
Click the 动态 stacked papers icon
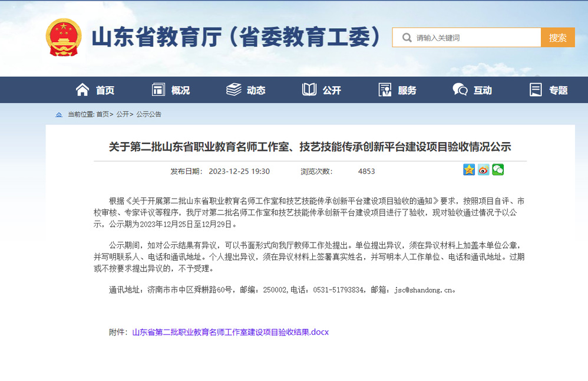[x=234, y=90]
